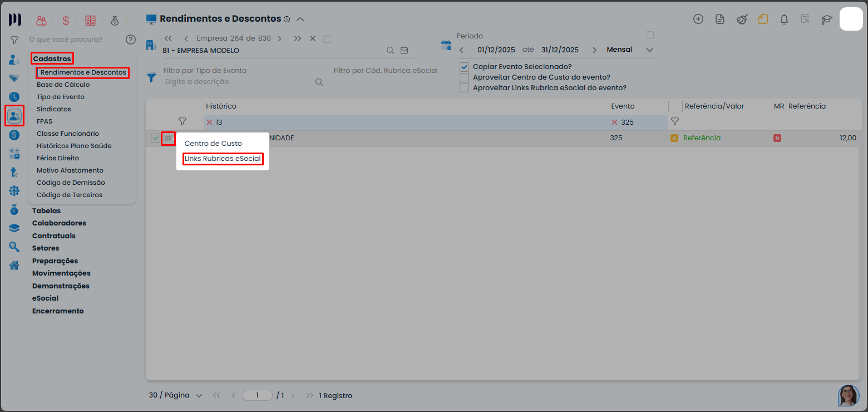Open Código de Demissão under Cadastros

[71, 183]
